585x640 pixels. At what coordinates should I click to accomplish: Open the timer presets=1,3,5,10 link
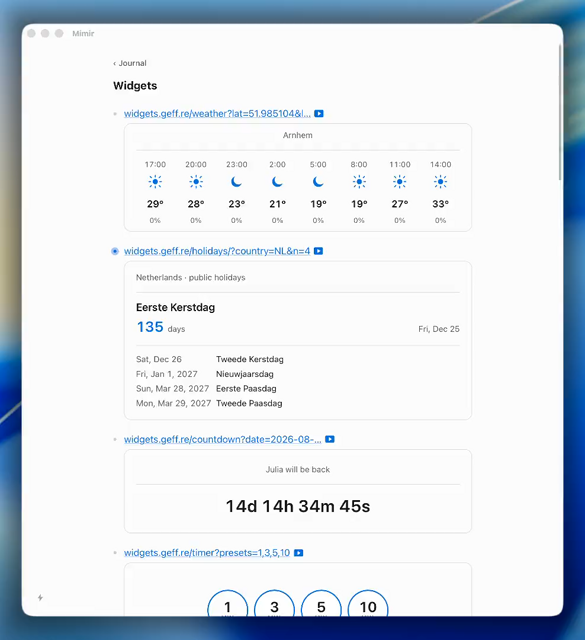pos(207,553)
